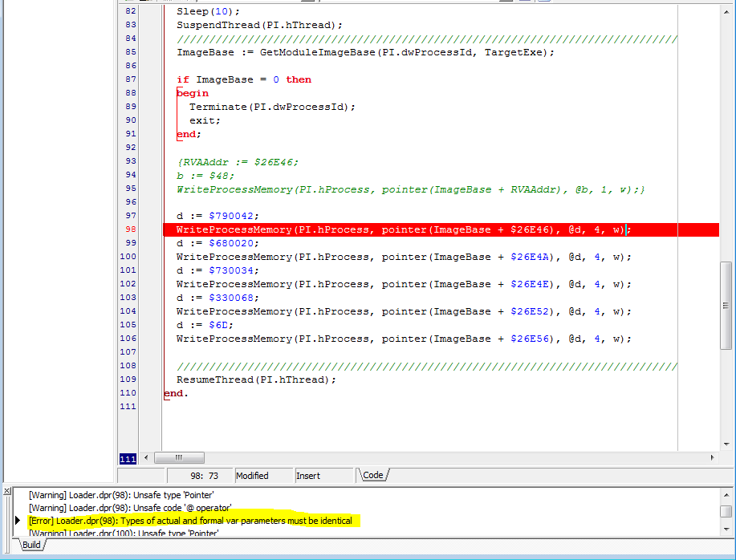Click the horizontal scrollbar thumb

pyautogui.click(x=178, y=457)
